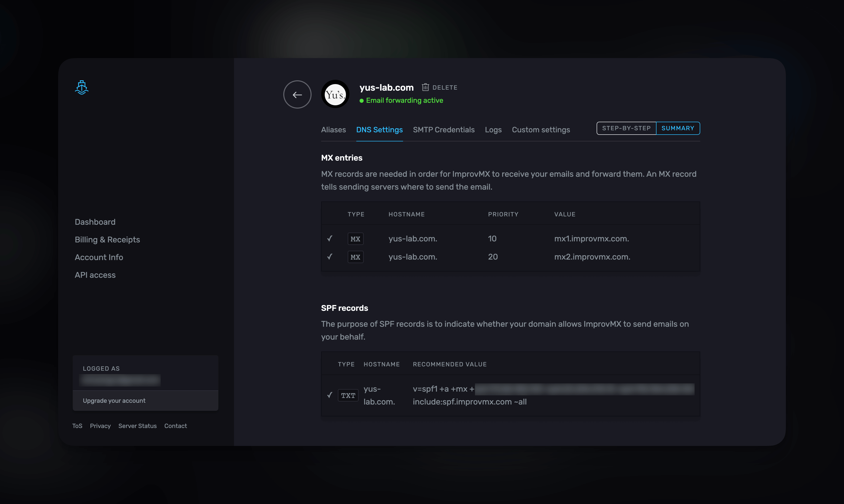Click hostname yus-lab.com. in priority 10 row

413,239
